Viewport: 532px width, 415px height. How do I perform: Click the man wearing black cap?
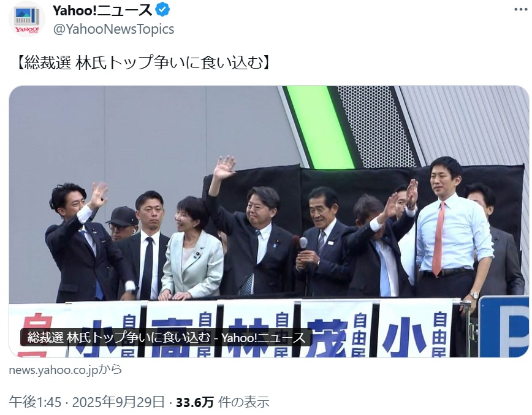(121, 223)
